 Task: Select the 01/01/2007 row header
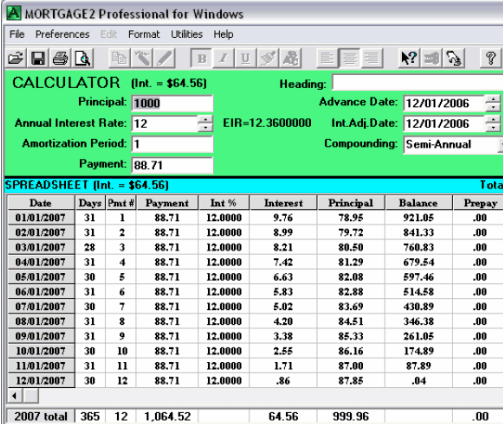click(41, 218)
